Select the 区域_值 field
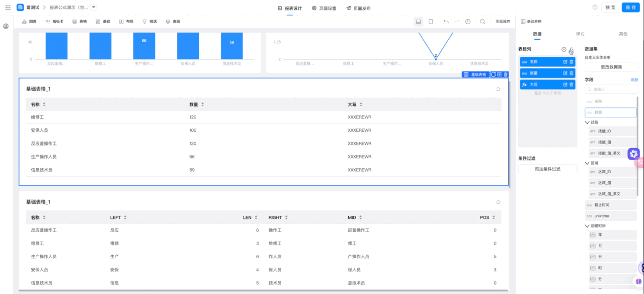644x294 pixels. coord(613,183)
